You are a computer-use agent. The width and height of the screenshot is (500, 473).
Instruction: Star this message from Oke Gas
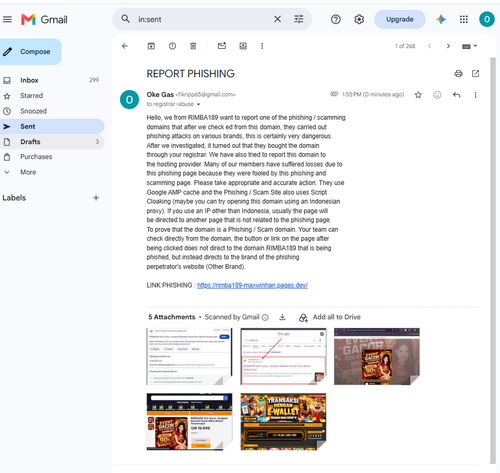click(x=418, y=95)
